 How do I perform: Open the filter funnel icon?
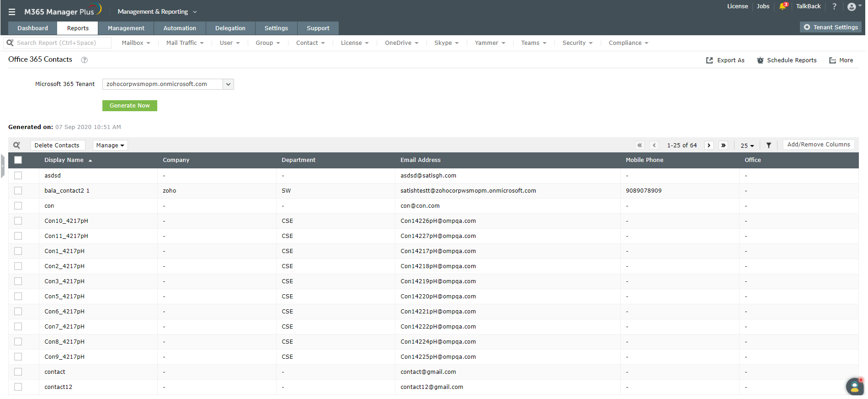point(769,146)
